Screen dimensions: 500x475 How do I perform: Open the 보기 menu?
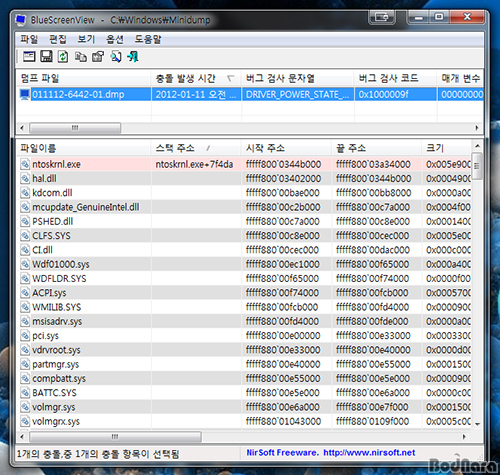click(86, 39)
